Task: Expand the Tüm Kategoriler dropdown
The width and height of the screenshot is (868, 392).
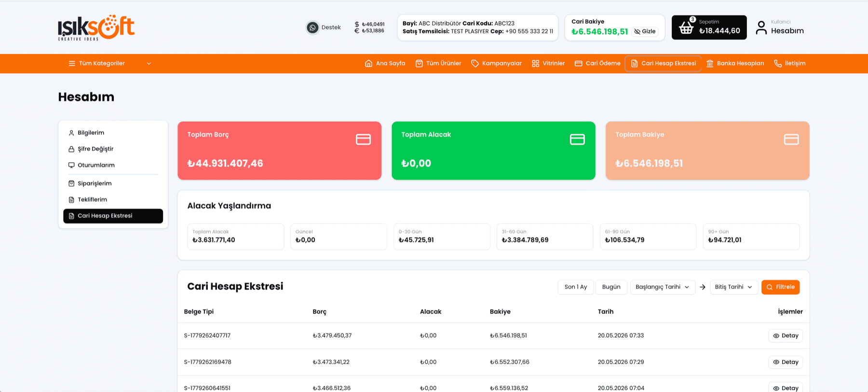Action: (x=110, y=63)
